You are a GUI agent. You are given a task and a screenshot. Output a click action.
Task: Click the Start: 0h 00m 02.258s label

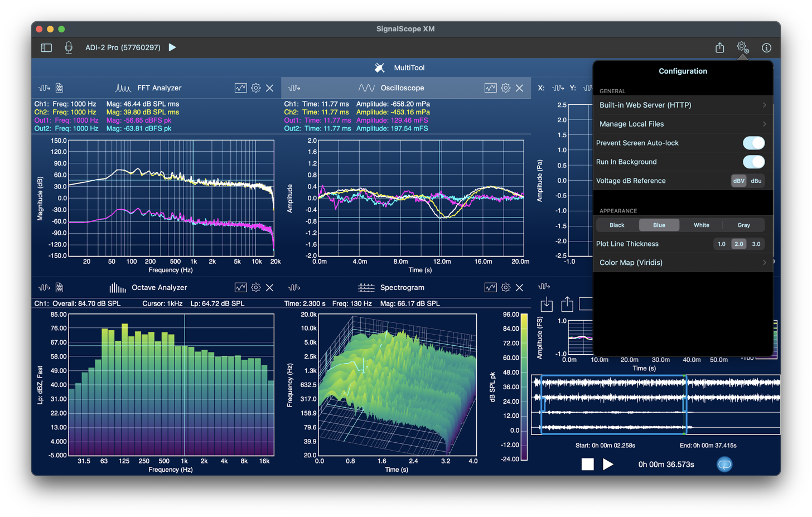point(605,446)
